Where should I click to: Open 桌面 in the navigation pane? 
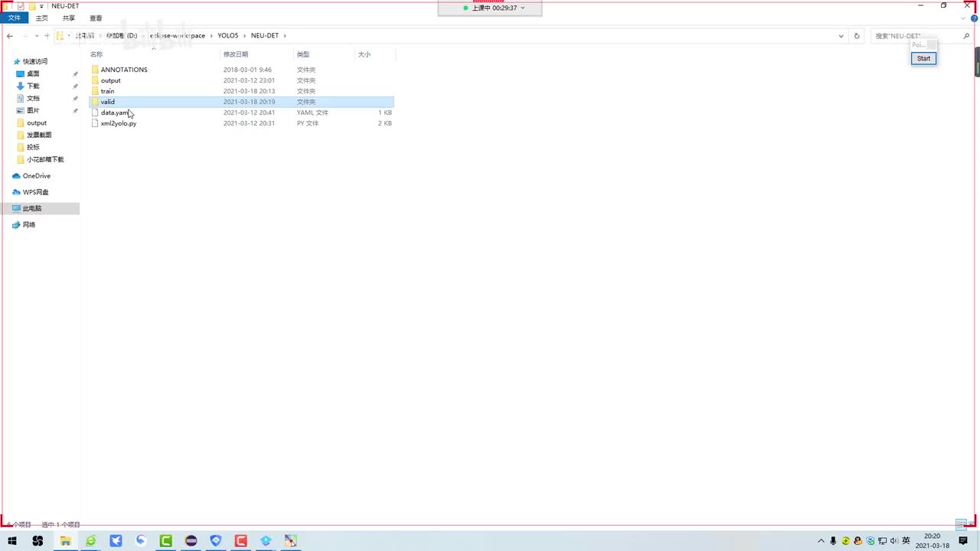point(33,74)
